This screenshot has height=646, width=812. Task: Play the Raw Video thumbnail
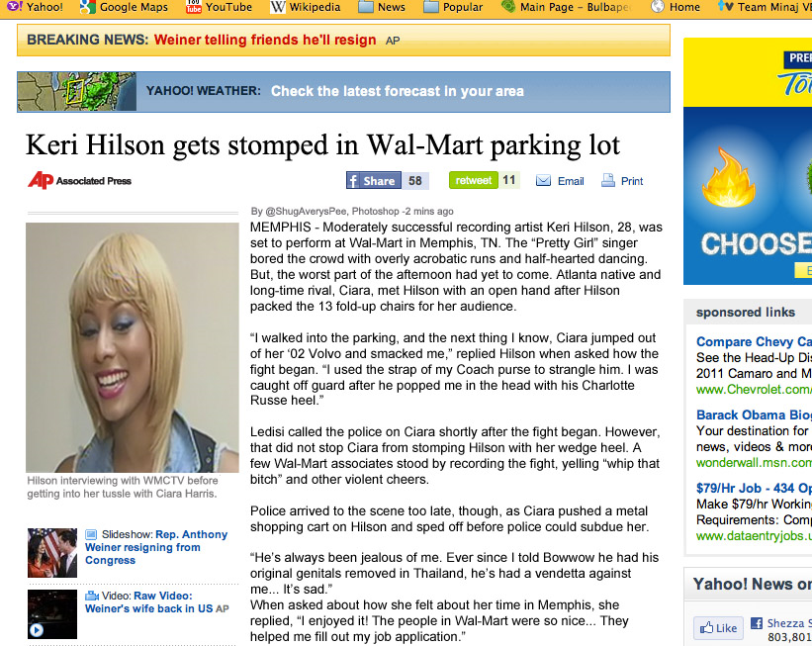(52, 614)
